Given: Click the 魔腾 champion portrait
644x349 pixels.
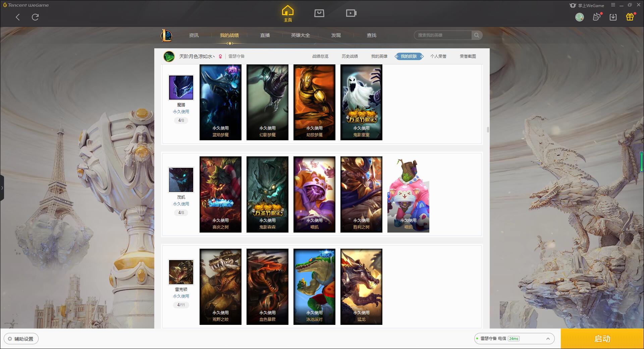Looking at the screenshot, I should pyautogui.click(x=181, y=88).
